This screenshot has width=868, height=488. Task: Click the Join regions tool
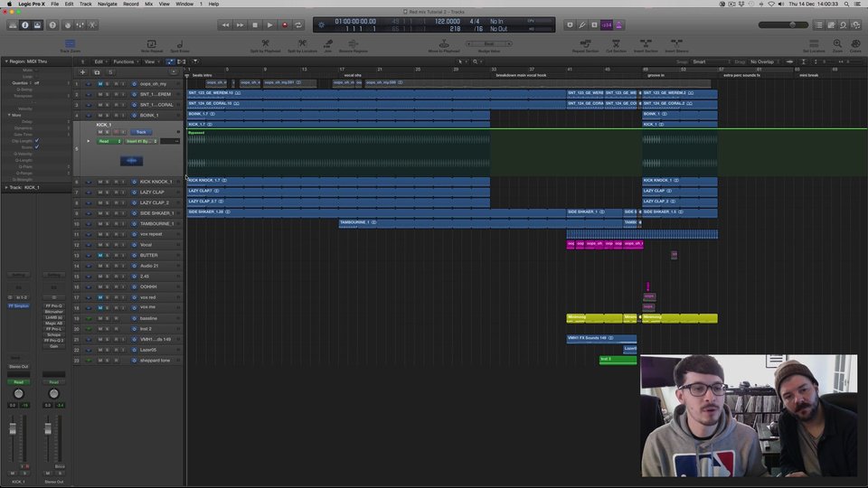click(x=327, y=46)
